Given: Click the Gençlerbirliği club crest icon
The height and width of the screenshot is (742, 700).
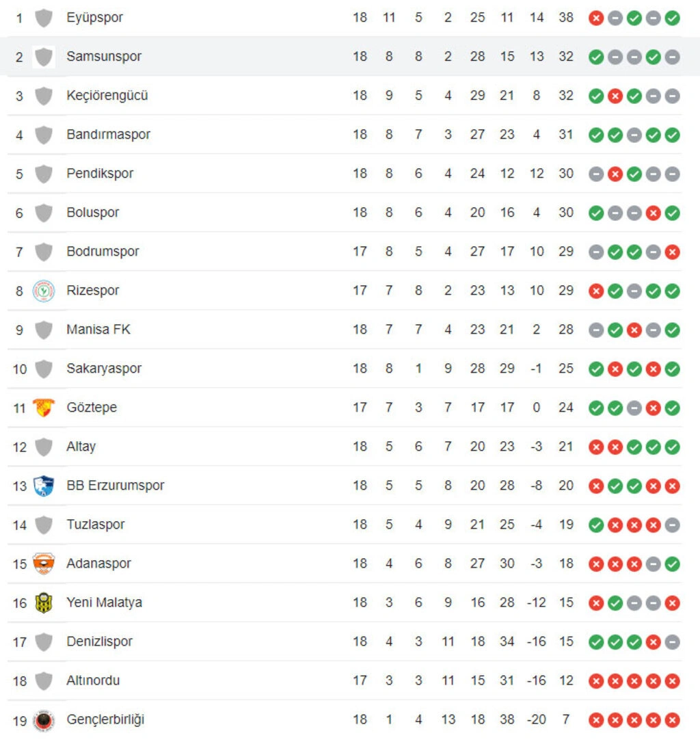Looking at the screenshot, I should click(44, 719).
